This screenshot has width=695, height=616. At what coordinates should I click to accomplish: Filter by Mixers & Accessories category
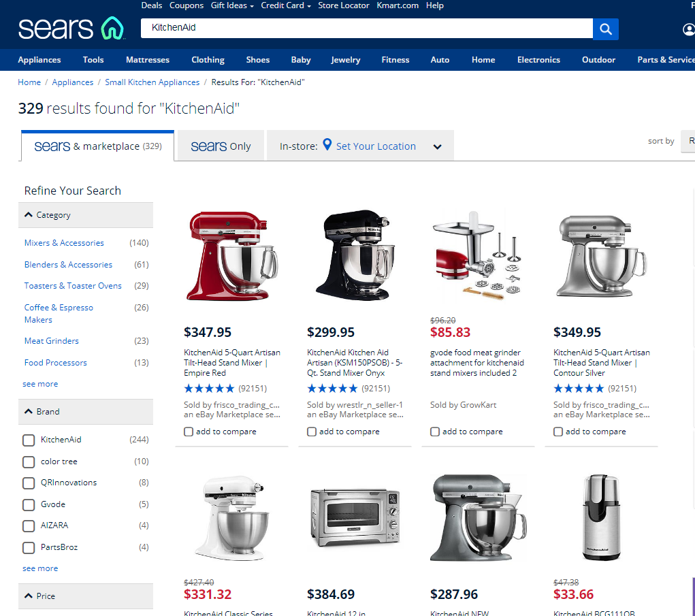pos(64,243)
